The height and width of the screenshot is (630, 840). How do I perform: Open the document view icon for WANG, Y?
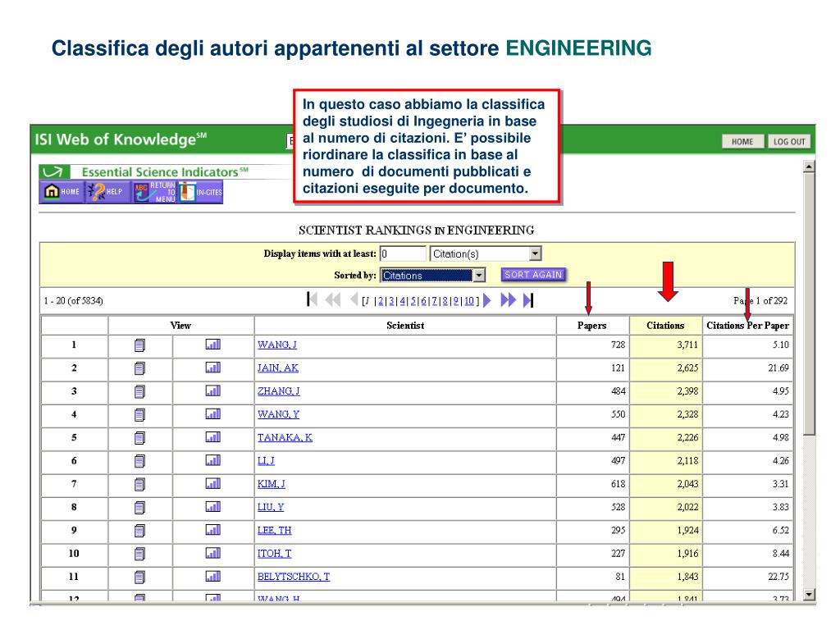click(139, 414)
